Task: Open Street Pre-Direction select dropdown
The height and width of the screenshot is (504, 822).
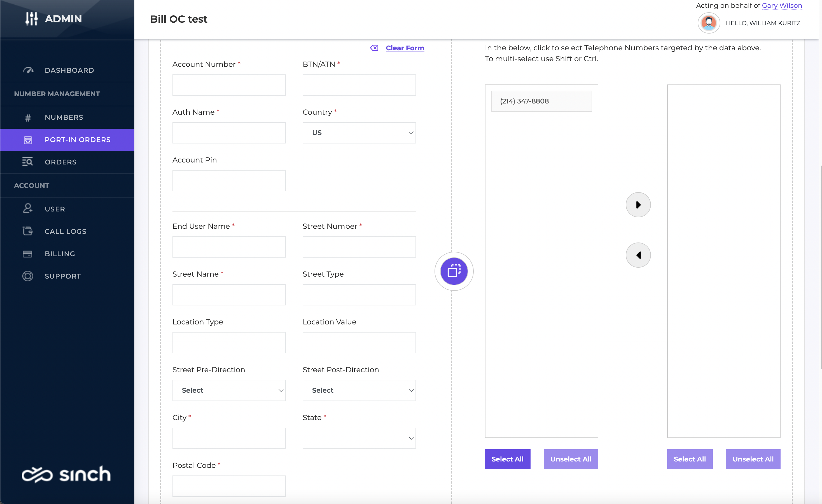Action: coord(229,390)
